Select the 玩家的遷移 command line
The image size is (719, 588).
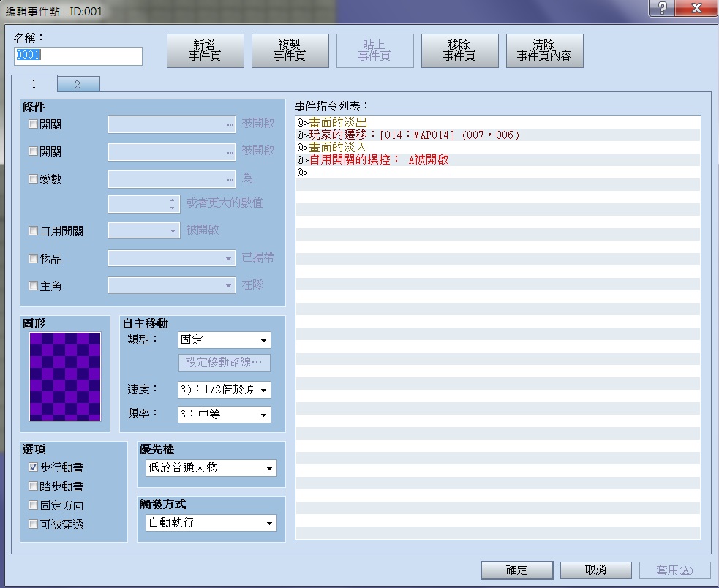498,135
